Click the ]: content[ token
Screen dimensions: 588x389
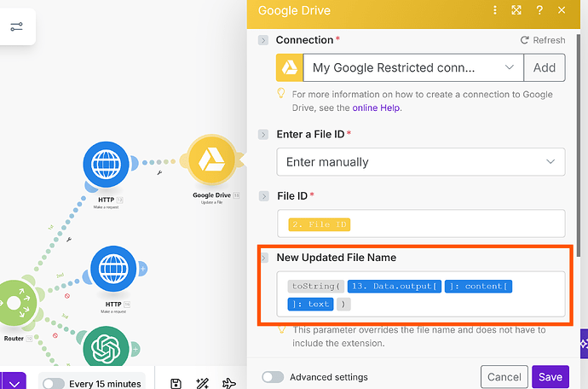point(479,286)
